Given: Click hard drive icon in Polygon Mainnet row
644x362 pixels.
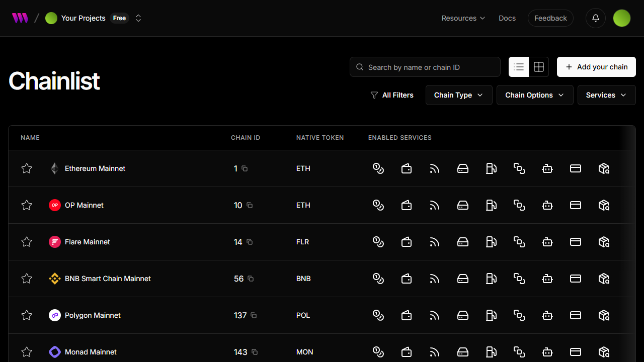Looking at the screenshot, I should 463,315.
